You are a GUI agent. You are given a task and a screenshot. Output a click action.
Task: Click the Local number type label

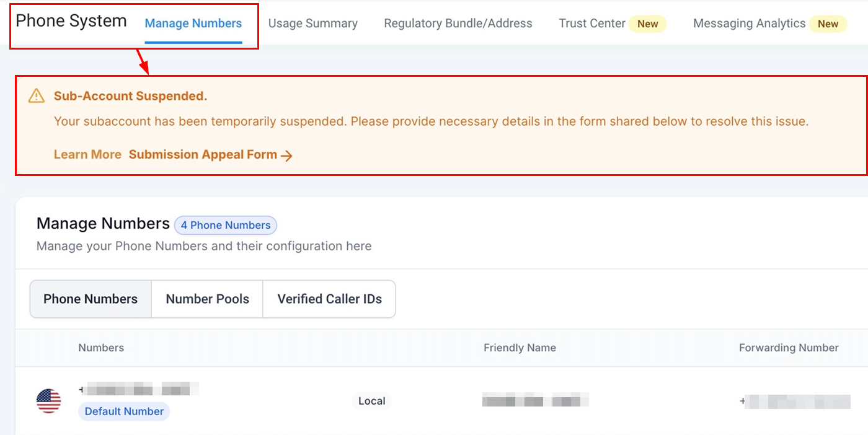[372, 401]
